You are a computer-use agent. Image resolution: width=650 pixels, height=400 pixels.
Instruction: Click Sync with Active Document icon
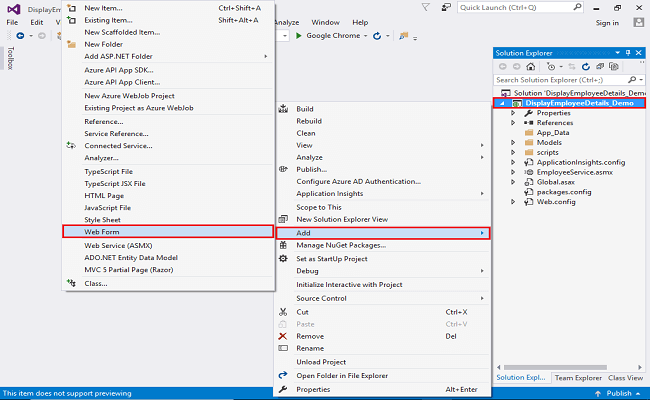[x=572, y=66]
